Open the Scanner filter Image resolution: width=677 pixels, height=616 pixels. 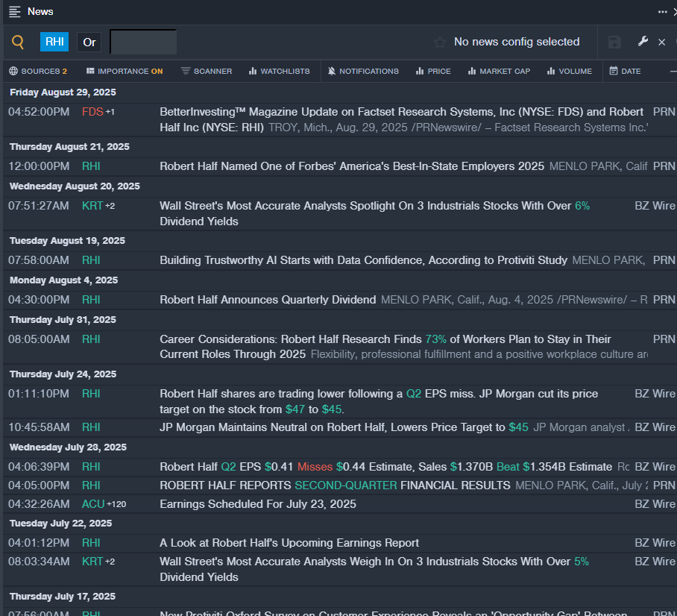tap(207, 72)
